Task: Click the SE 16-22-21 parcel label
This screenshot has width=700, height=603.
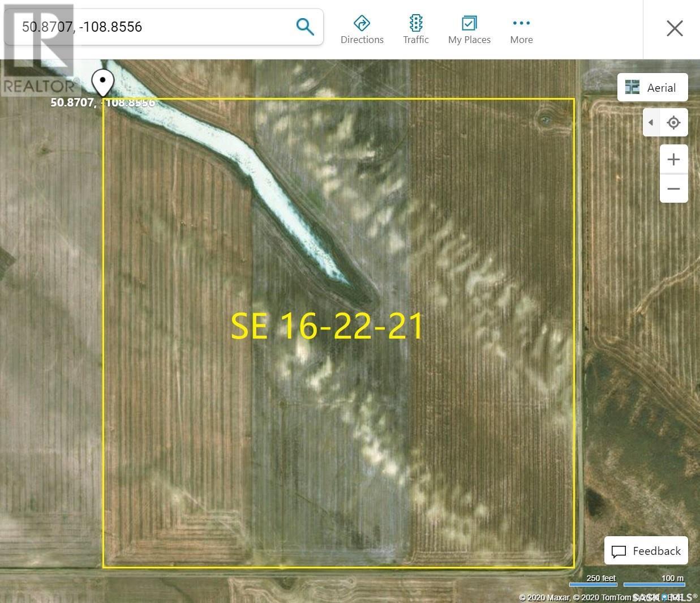Action: [327, 327]
